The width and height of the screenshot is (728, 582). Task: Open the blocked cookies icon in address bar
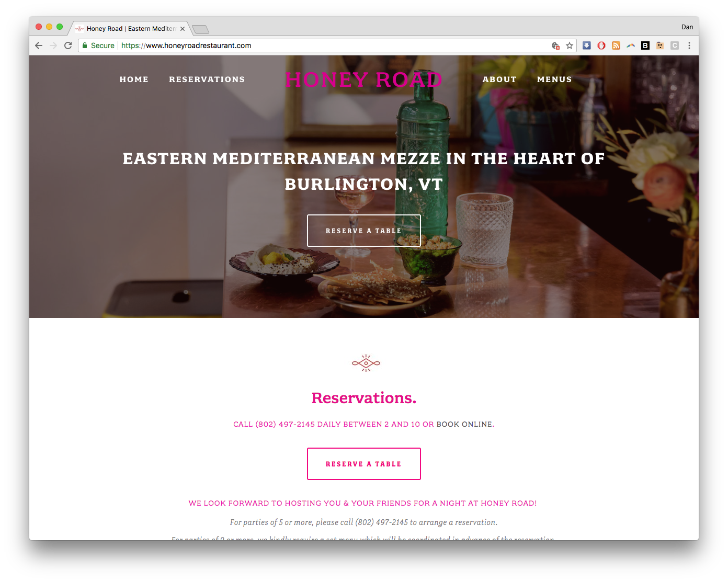pos(556,45)
